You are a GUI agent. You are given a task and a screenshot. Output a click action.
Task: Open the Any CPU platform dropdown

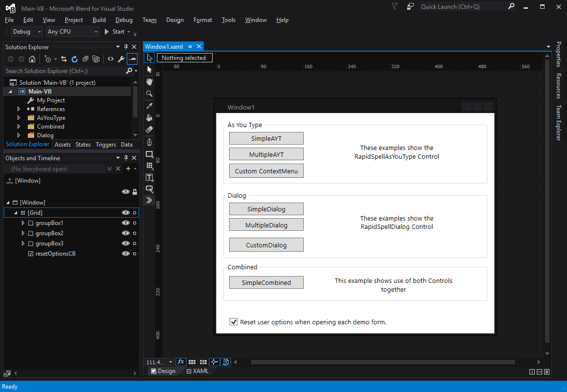click(96, 32)
